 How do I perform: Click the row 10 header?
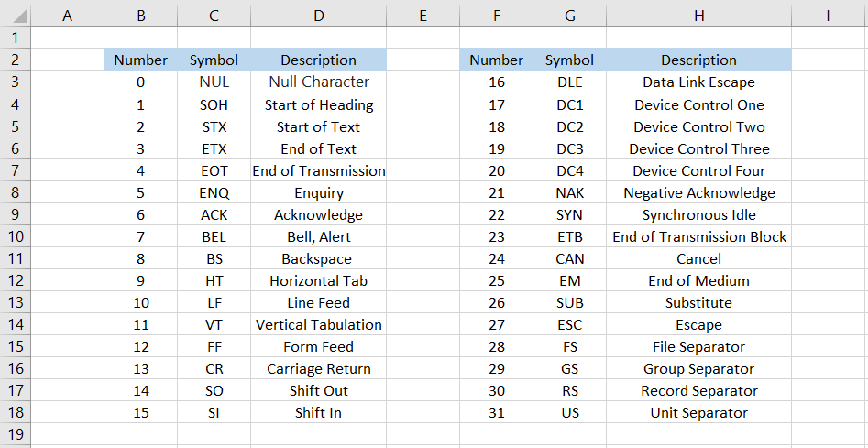[15, 236]
